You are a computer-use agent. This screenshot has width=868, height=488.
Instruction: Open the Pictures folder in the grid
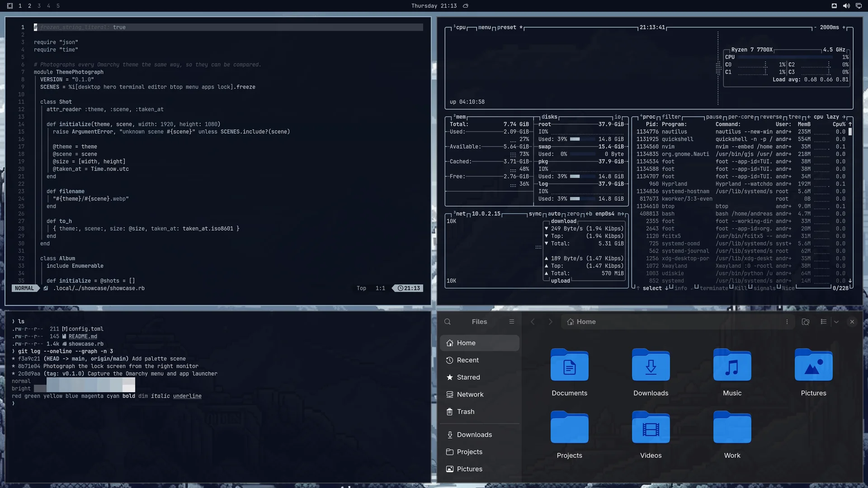pos(813,373)
